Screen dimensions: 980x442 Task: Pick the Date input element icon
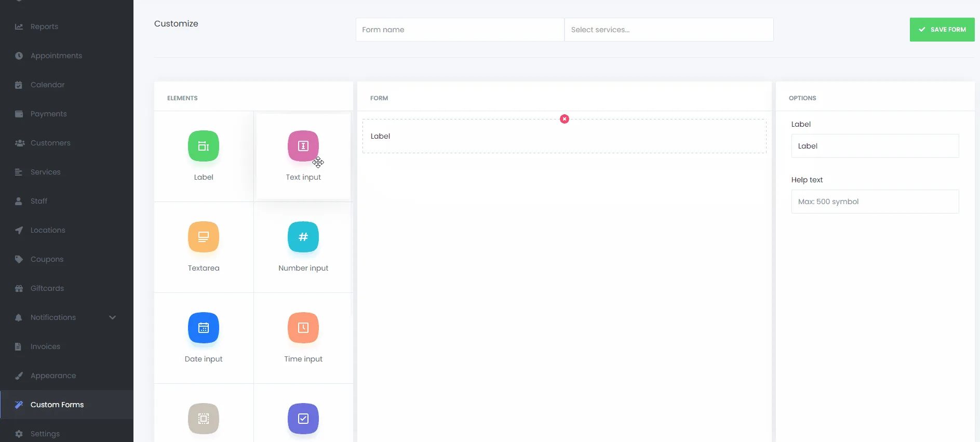click(204, 328)
